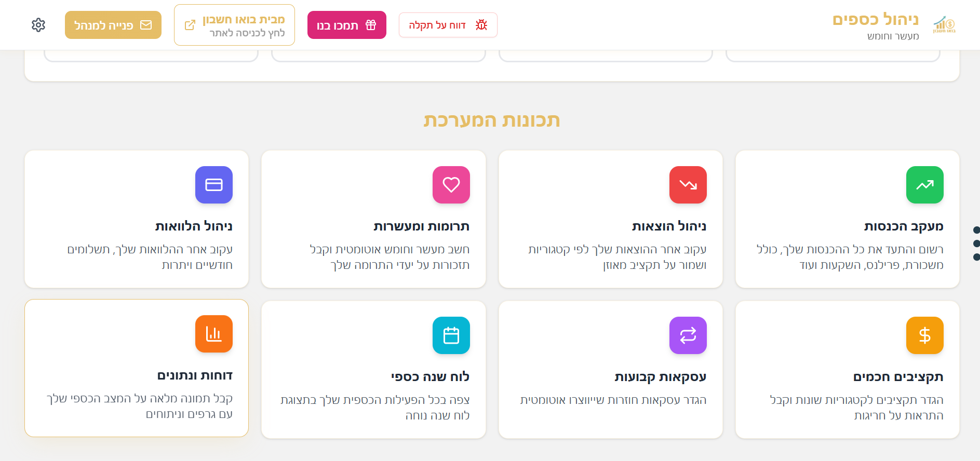Select the תרומות ומעשרות card heading

[x=421, y=226]
